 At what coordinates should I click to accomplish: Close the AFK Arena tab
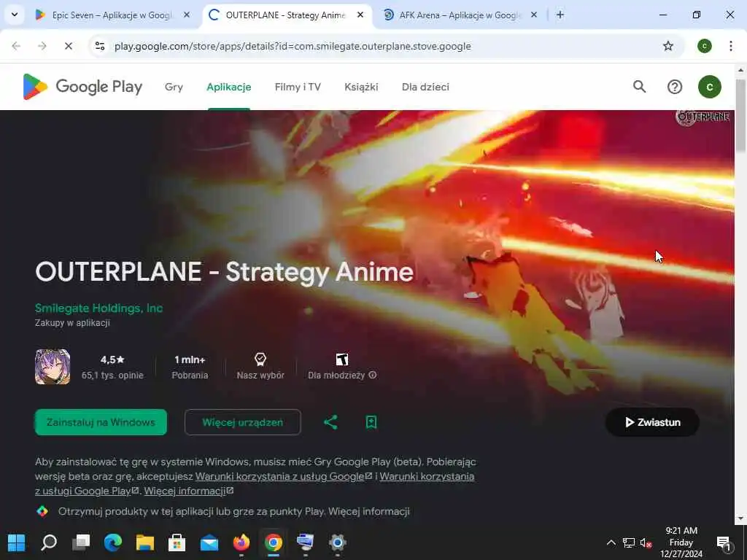click(x=534, y=15)
